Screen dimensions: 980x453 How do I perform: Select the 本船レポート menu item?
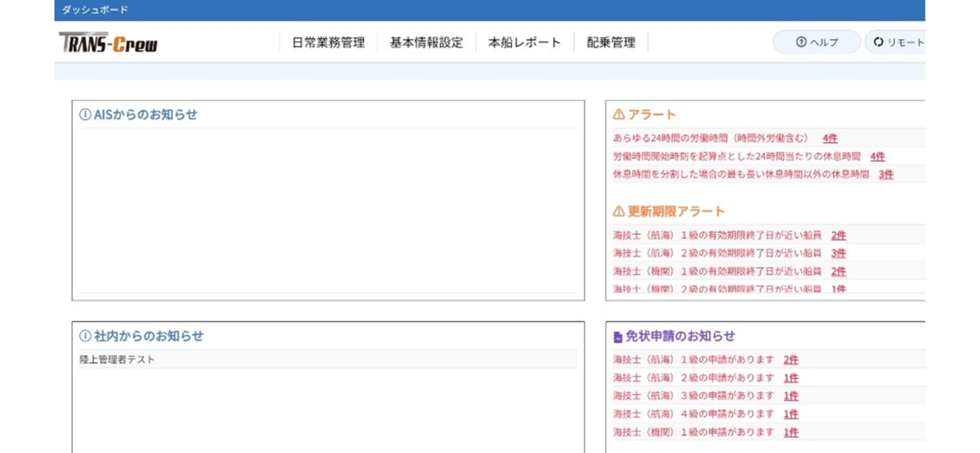(524, 43)
